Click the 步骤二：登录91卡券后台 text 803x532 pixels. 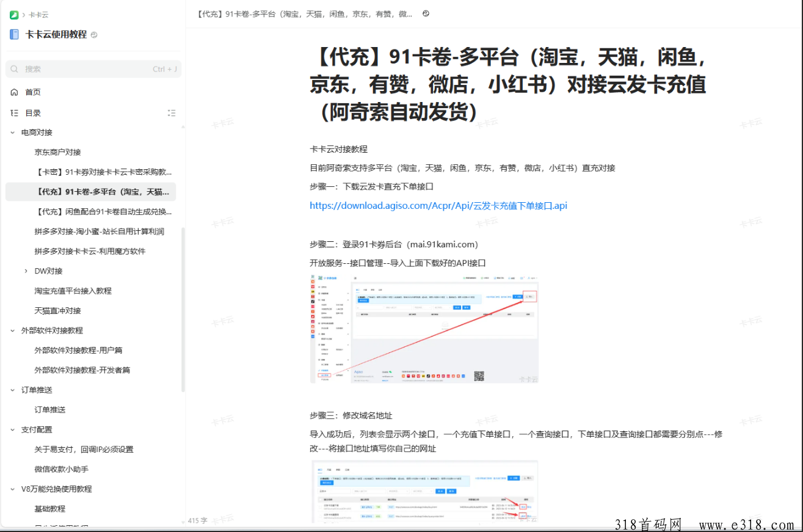click(394, 244)
